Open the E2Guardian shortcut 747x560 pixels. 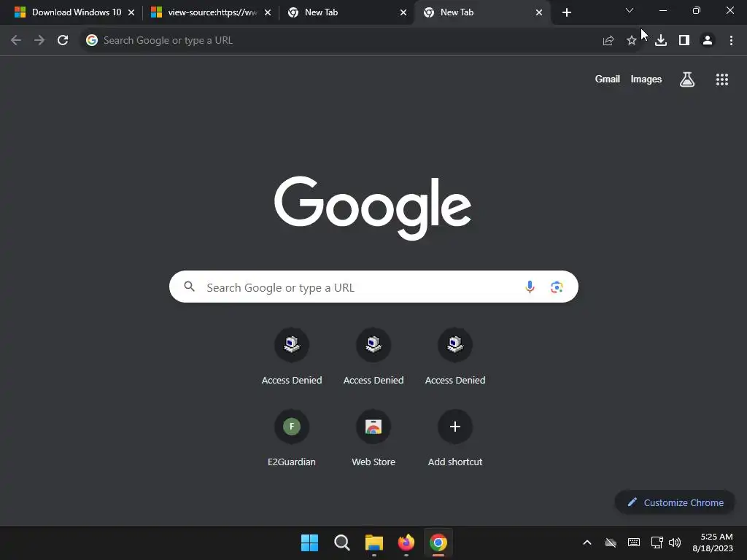[x=292, y=438]
